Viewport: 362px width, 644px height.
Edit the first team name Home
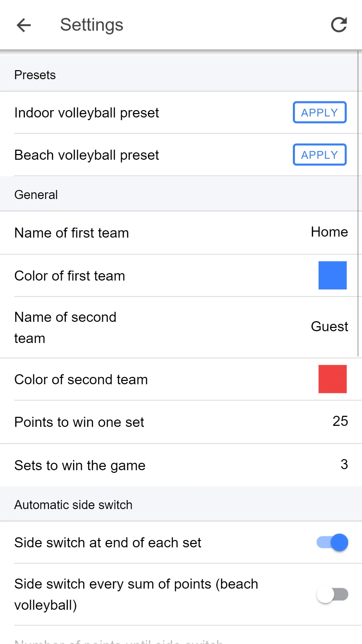[329, 232]
